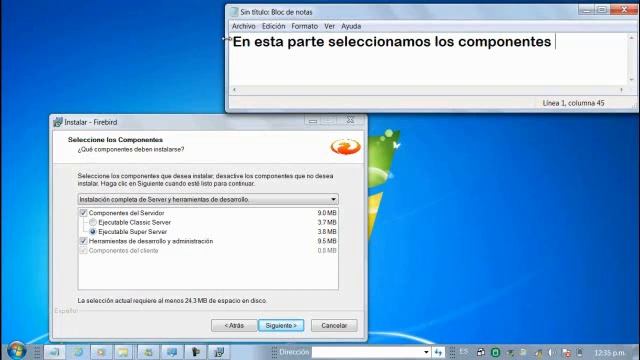Click the '3.8 MB' Super Server size
The width and height of the screenshot is (640, 360).
(327, 231)
